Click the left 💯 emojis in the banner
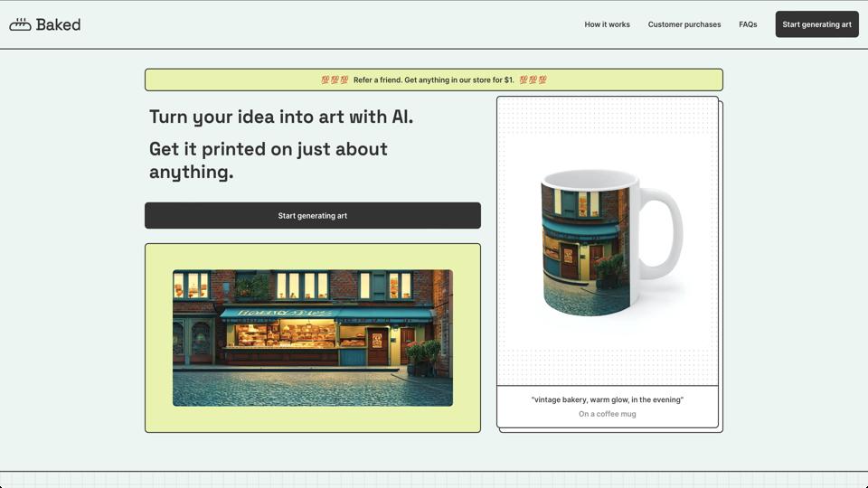 point(335,80)
